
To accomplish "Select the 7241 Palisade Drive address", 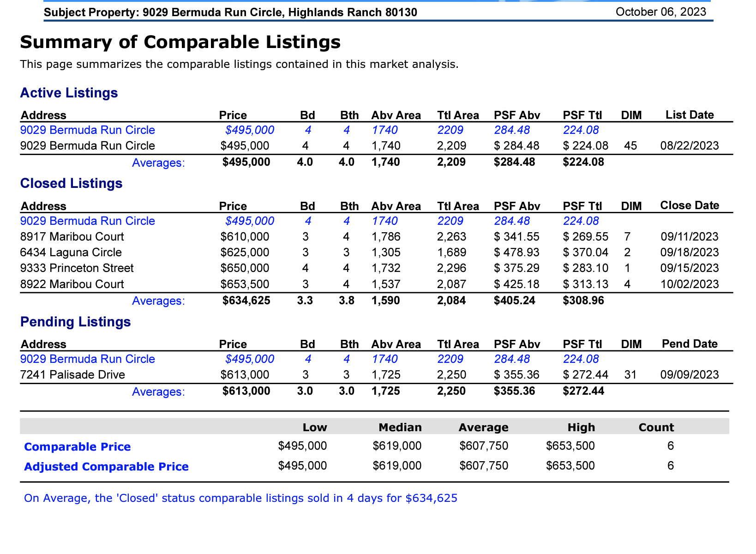I will click(73, 374).
